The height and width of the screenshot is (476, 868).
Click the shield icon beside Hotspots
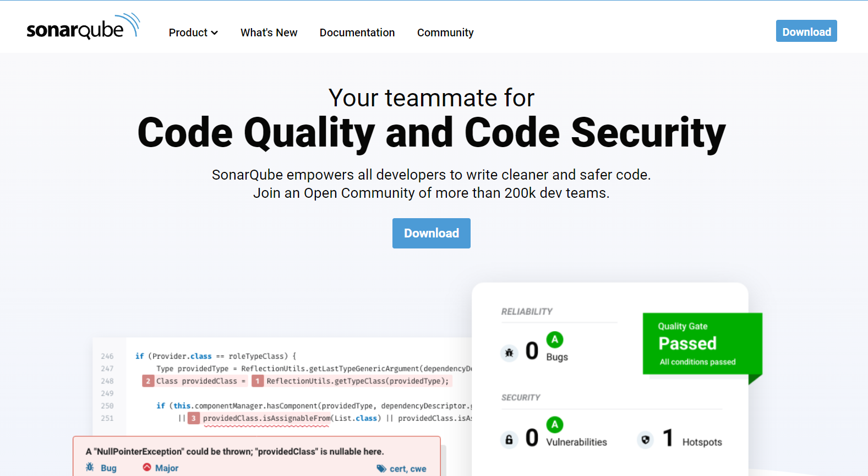coord(646,440)
